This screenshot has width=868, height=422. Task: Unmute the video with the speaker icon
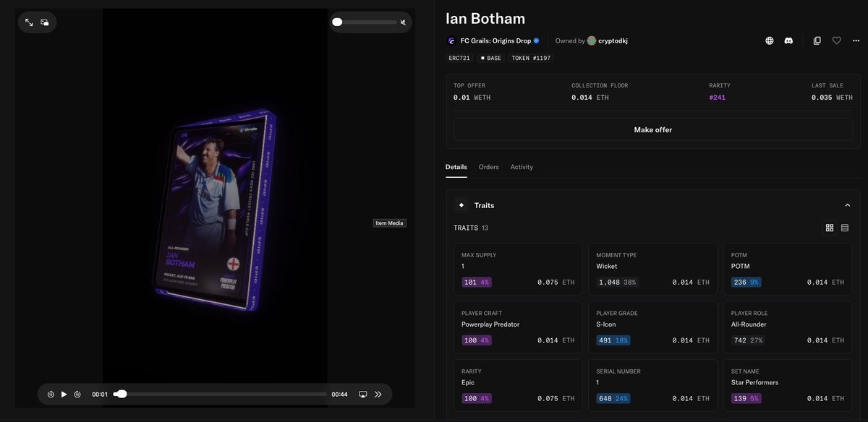(x=404, y=22)
